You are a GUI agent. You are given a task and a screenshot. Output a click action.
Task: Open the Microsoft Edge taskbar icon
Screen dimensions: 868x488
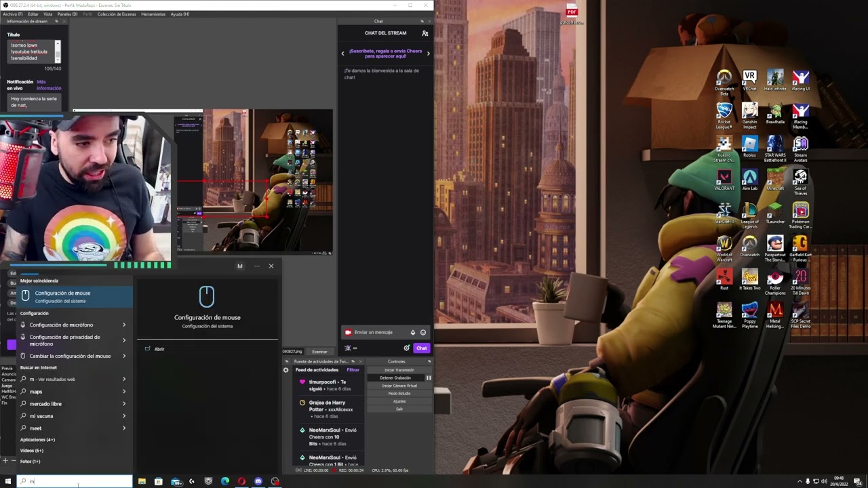pos(225,481)
